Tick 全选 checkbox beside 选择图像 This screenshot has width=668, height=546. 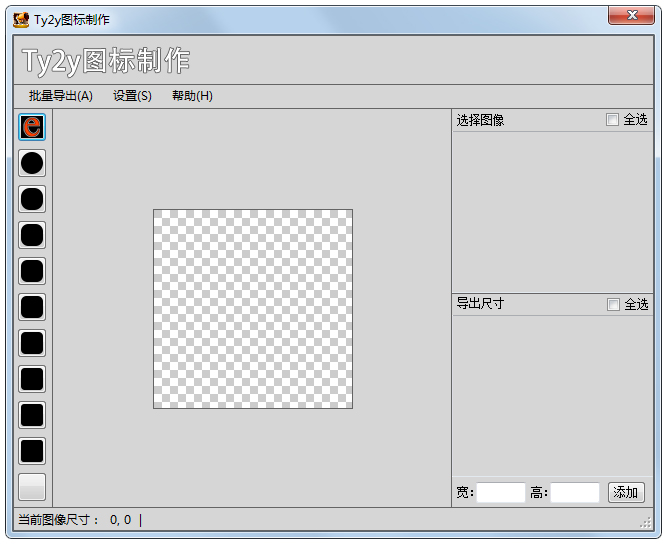612,120
